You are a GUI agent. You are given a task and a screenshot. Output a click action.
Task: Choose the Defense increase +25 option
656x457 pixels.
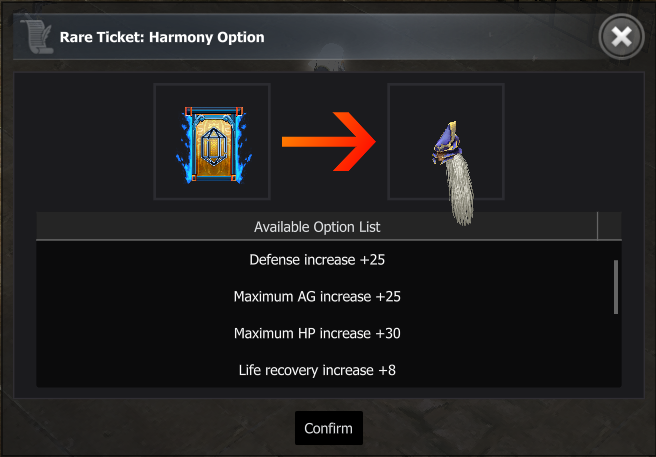[317, 260]
